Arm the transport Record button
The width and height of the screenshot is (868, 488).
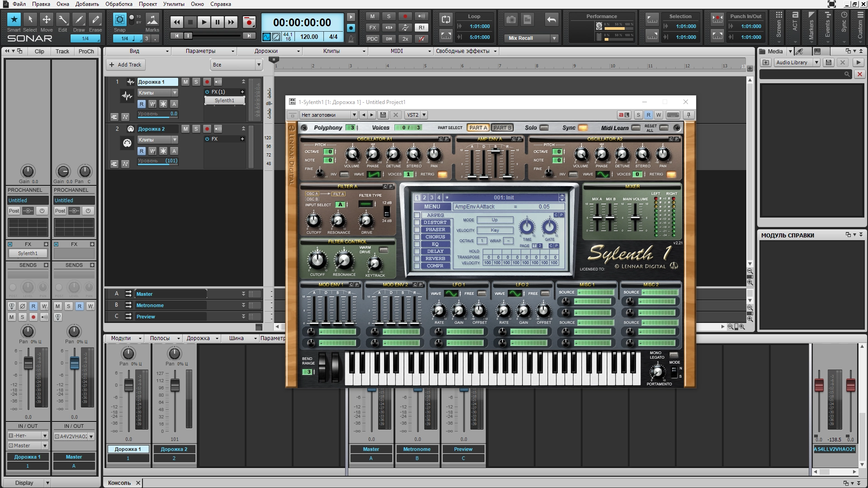(249, 22)
